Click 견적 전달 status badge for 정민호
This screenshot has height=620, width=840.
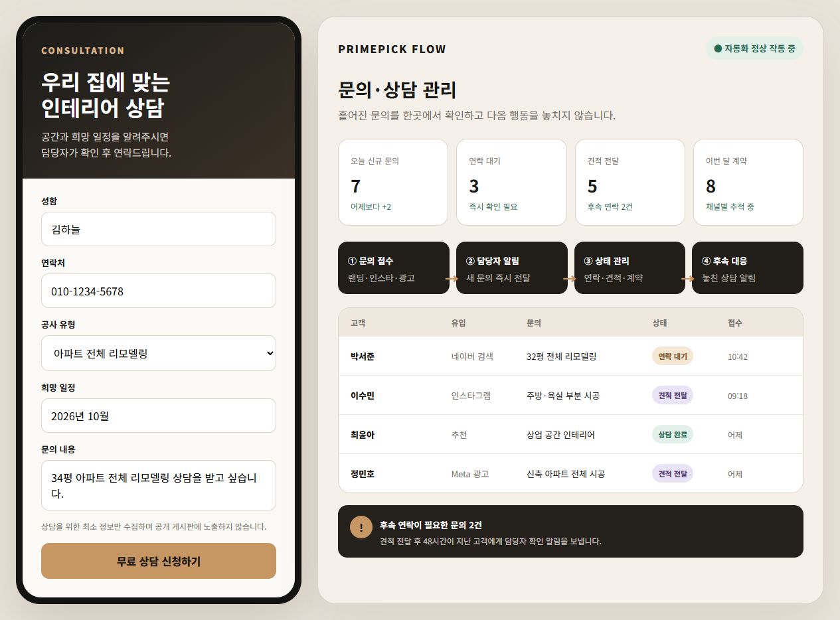coord(673,474)
